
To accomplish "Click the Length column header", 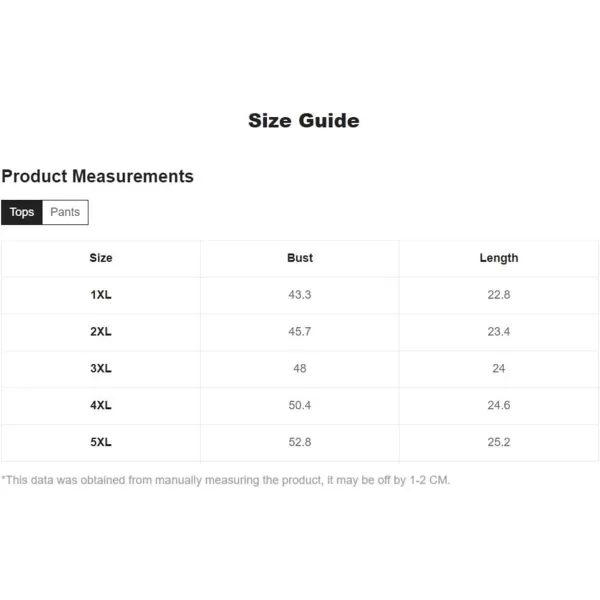I will pos(499,258).
